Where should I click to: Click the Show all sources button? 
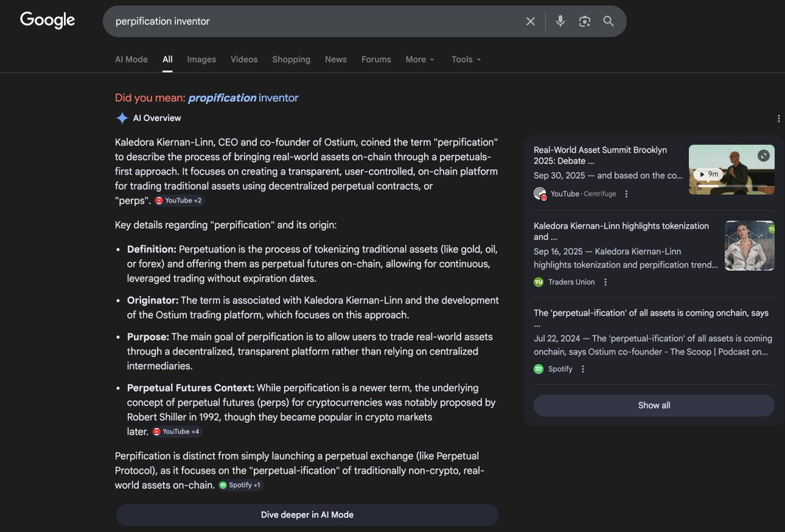(x=654, y=405)
